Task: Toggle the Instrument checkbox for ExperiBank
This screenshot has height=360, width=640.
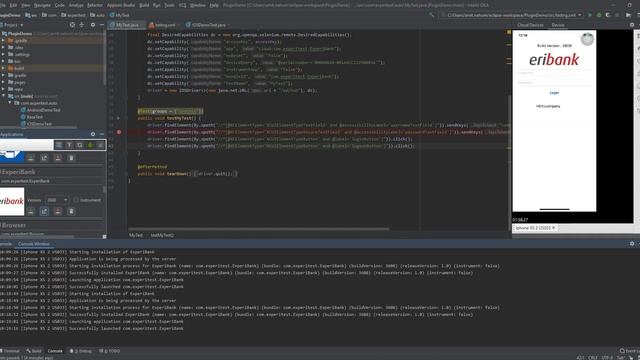Action: coord(76,200)
